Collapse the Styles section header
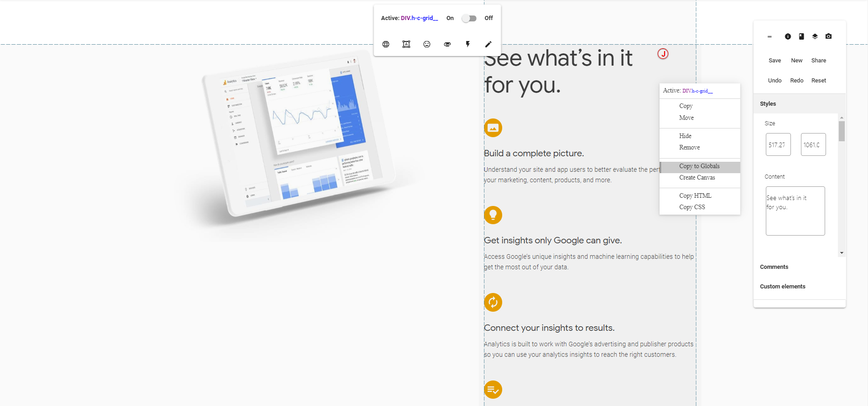This screenshot has width=868, height=406. pos(800,104)
